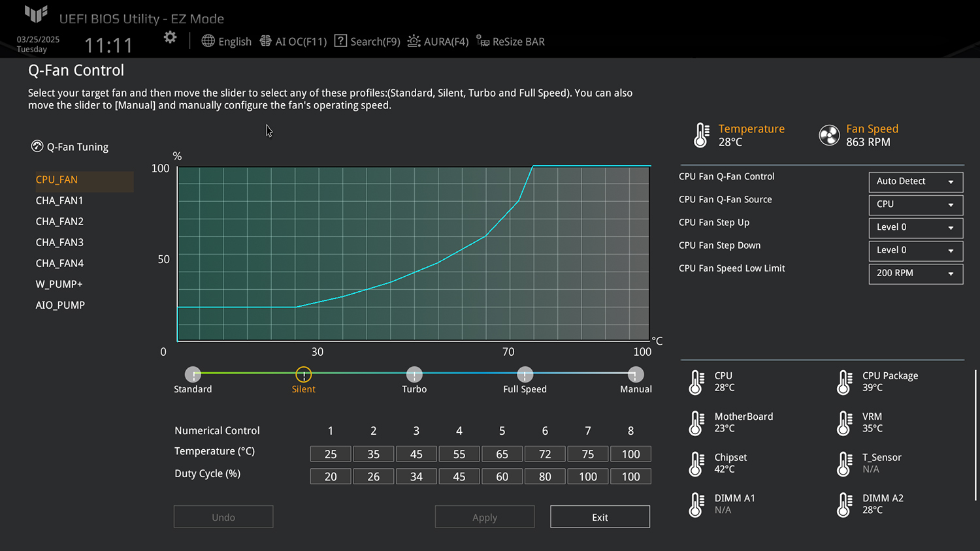Click the Search(F9) question mark icon
This screenshot has height=551, width=980.
(x=340, y=41)
